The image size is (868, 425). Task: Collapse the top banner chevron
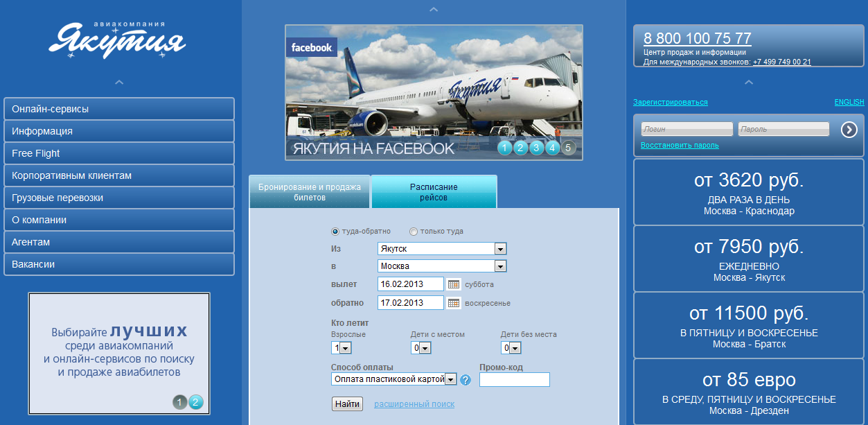434,10
